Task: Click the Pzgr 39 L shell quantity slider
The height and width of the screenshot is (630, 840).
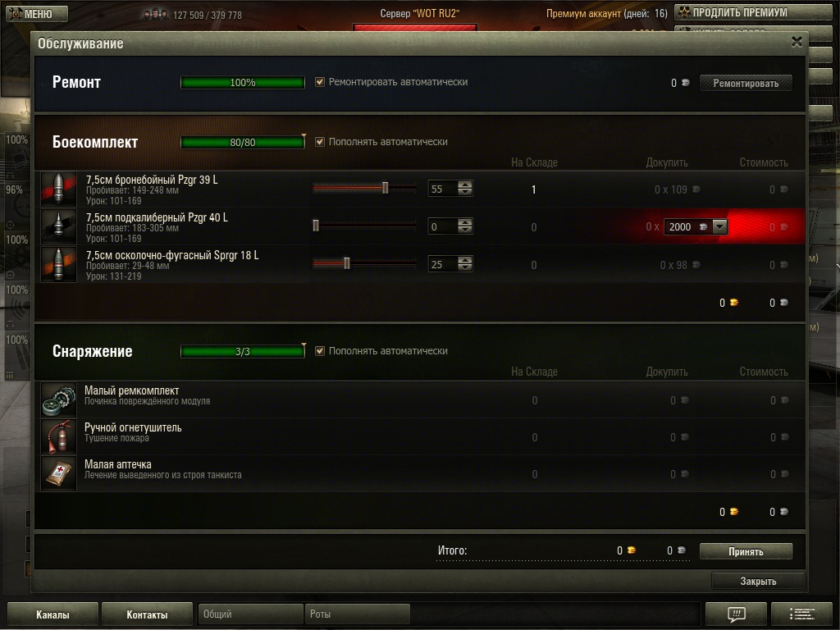Action: 364,188
